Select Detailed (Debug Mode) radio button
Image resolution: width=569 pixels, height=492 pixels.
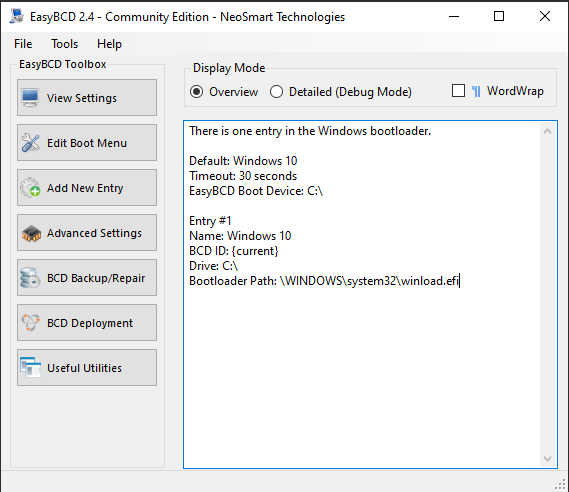coord(276,92)
